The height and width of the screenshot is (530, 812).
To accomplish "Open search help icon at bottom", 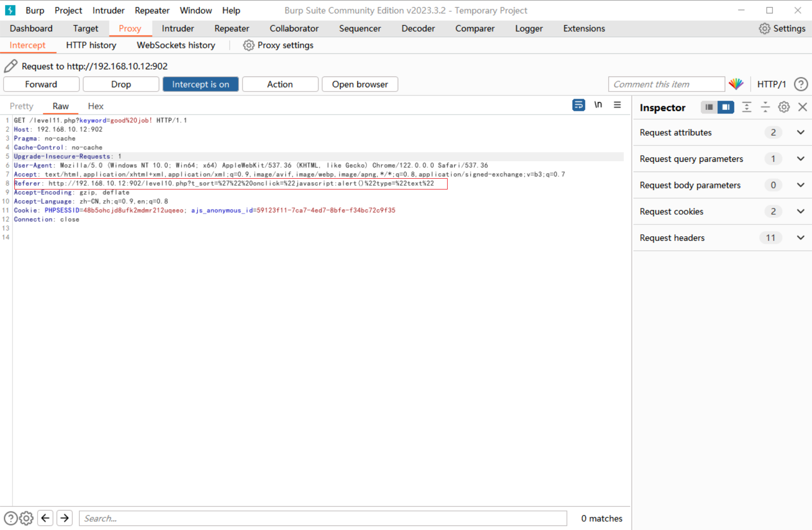I will click(x=10, y=518).
